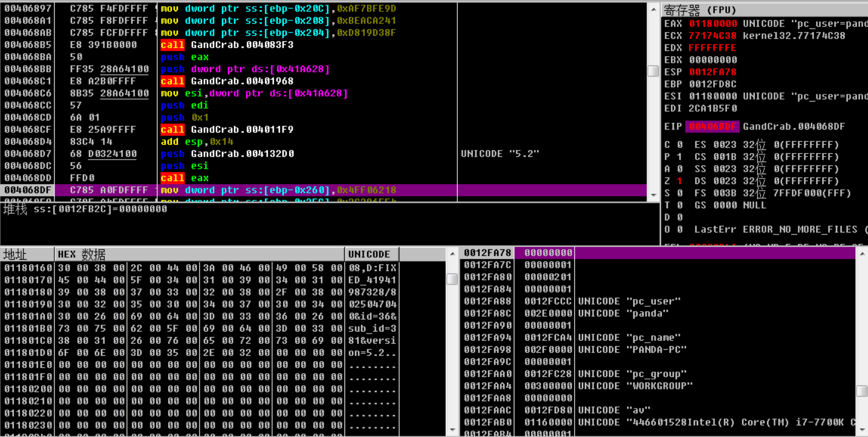Select the Z flag value
Image resolution: width=868 pixels, height=437 pixels.
(x=680, y=181)
